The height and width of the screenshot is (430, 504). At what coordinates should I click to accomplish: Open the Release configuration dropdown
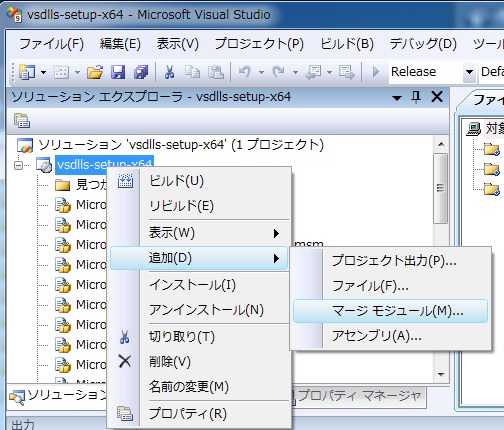pos(469,72)
